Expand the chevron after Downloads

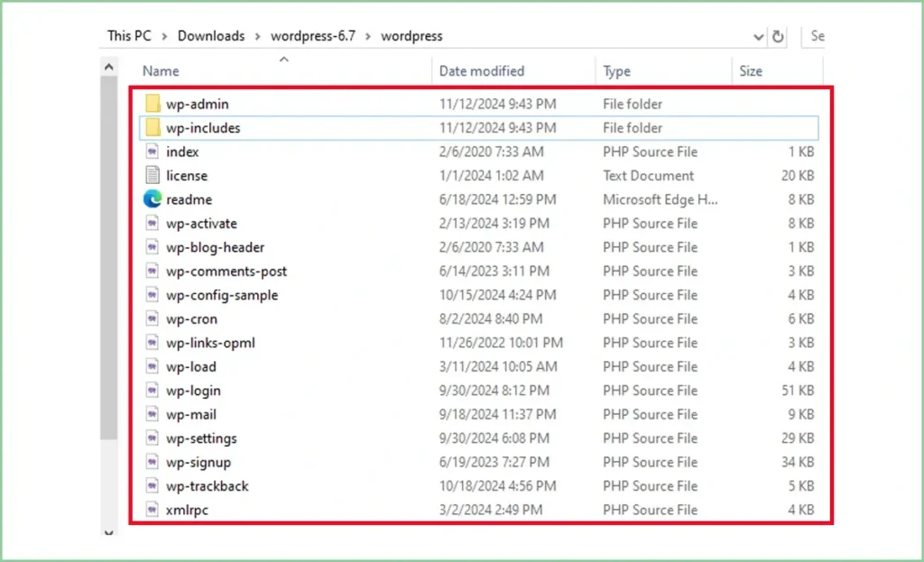(257, 36)
